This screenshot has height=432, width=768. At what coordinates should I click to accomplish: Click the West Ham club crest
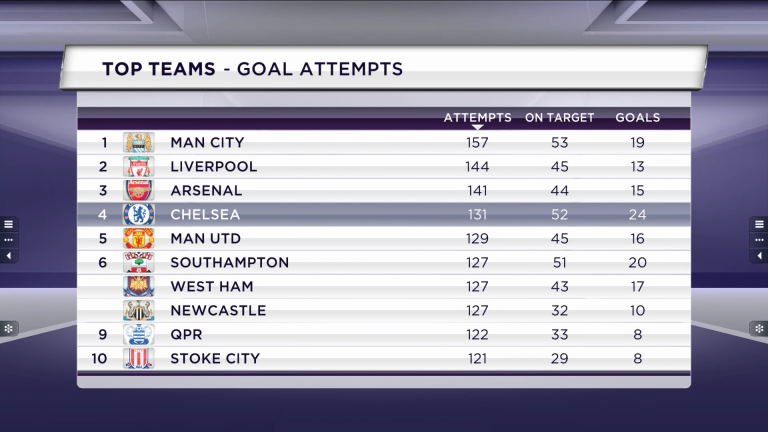139,287
